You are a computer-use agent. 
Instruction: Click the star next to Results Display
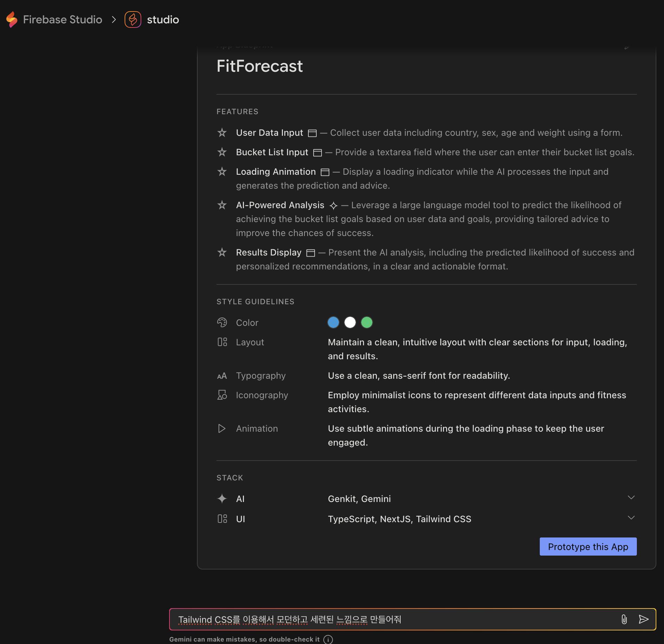pos(222,252)
